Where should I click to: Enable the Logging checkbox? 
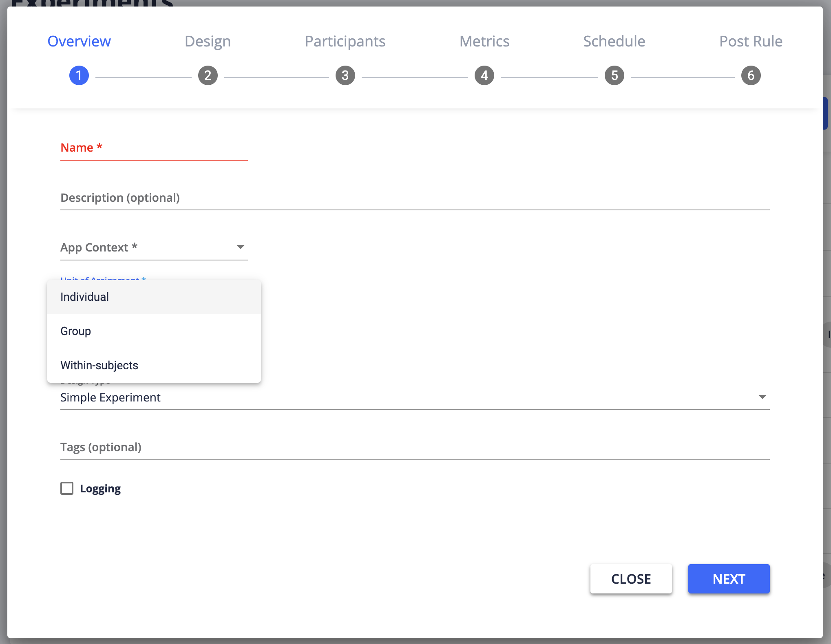pos(67,488)
